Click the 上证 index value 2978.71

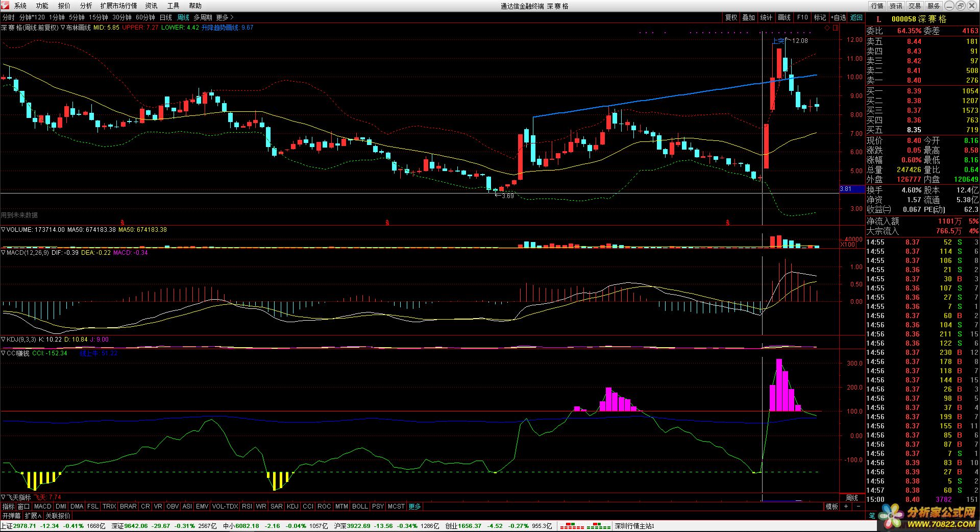[x=25, y=526]
